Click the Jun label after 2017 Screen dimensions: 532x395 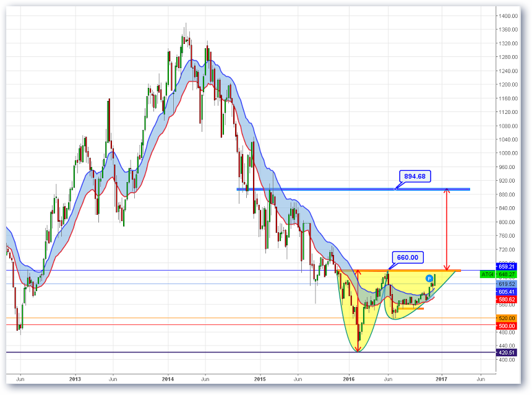click(481, 379)
